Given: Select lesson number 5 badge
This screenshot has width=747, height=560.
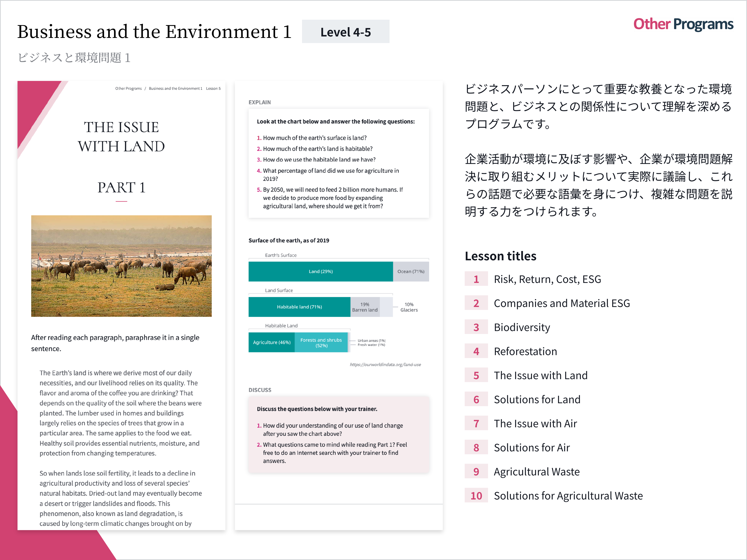Looking at the screenshot, I should tap(476, 375).
